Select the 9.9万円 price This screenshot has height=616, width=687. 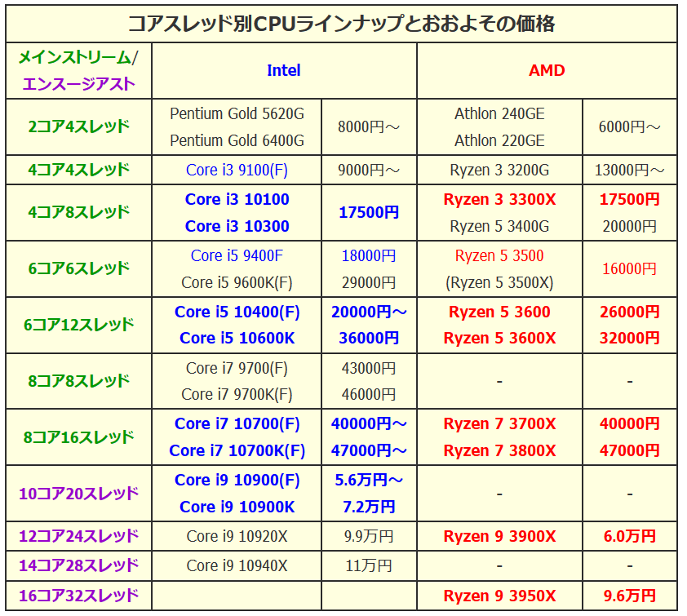tap(369, 536)
